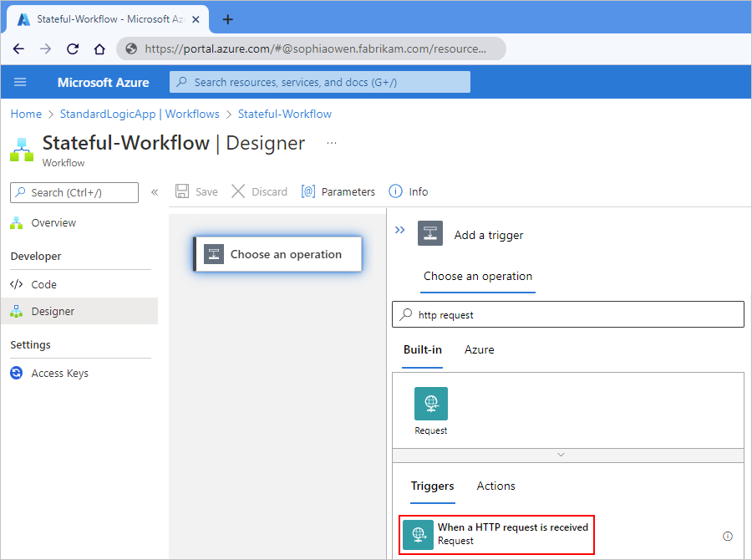Go to the browser home icon

(x=99, y=48)
